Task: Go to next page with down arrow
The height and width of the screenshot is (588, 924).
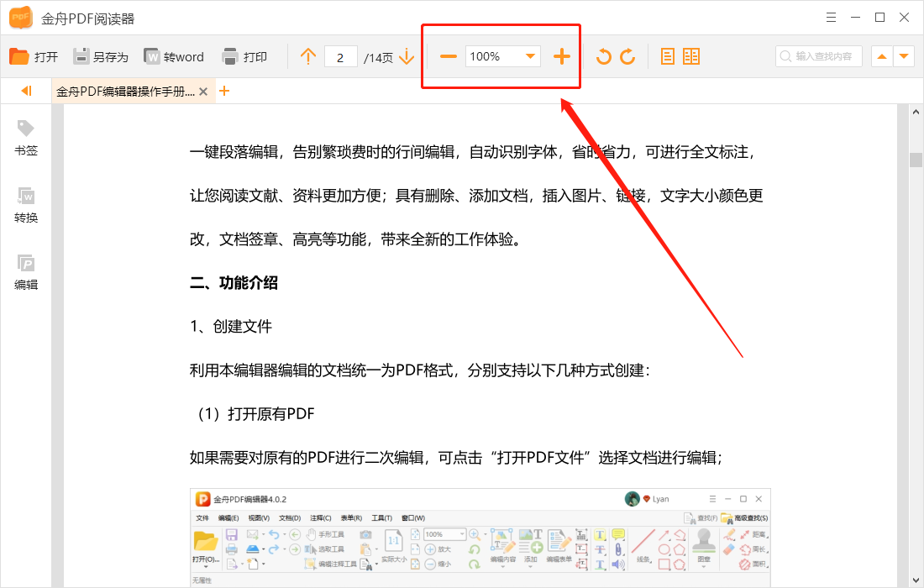Action: (x=407, y=56)
